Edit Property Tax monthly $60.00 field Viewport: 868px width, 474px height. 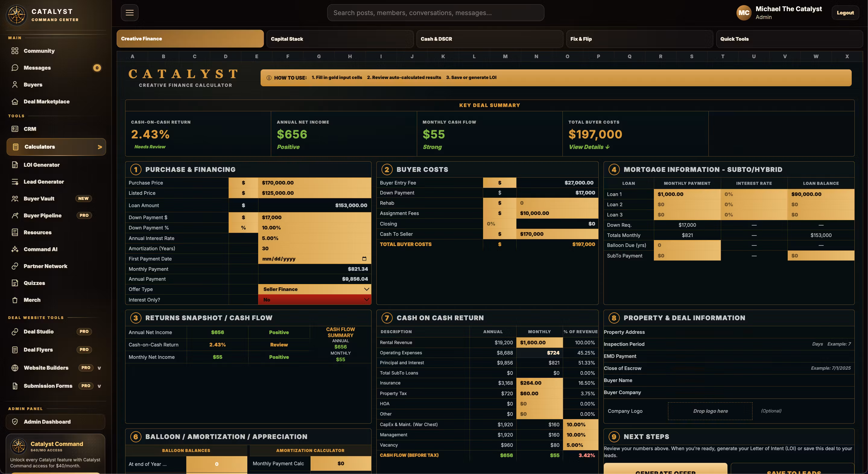[540, 393]
